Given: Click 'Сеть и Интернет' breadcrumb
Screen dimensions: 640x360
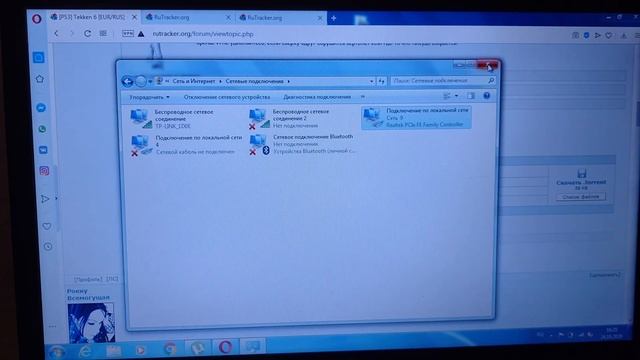Looking at the screenshot, I should (x=193, y=81).
